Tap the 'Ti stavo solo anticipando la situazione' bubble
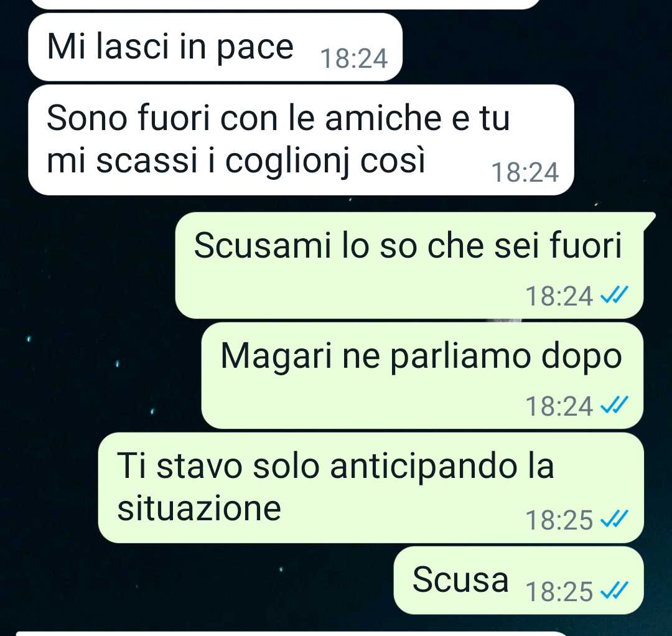 coord(371,488)
